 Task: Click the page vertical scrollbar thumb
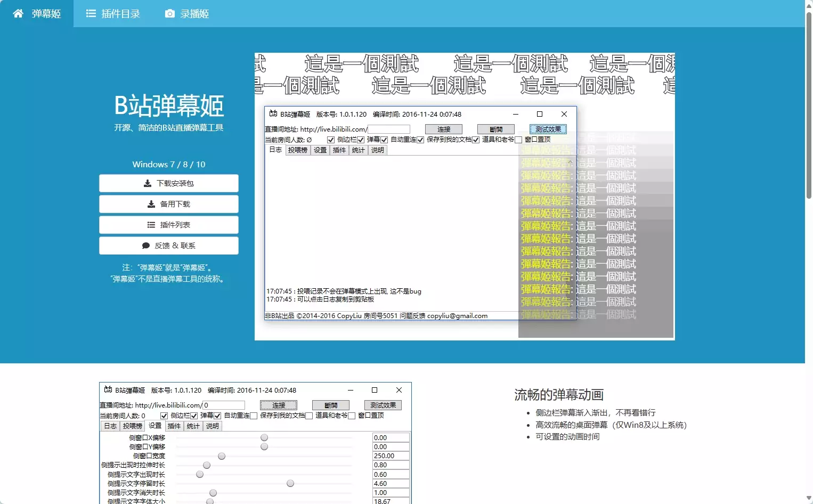(809, 105)
